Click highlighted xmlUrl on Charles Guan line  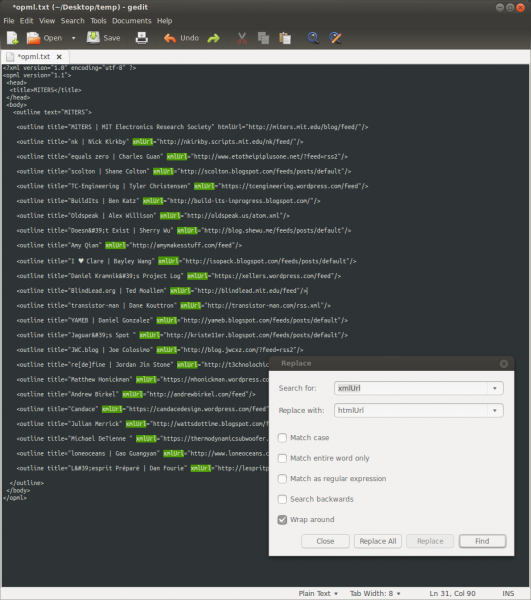pyautogui.click(x=177, y=157)
